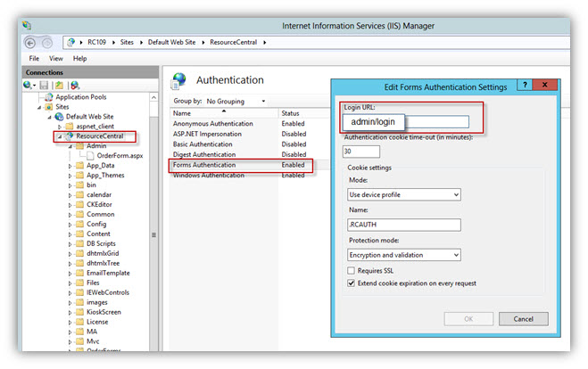The image size is (588, 369).
Task: Click the cookie time-out field showing 30
Action: [x=361, y=152]
